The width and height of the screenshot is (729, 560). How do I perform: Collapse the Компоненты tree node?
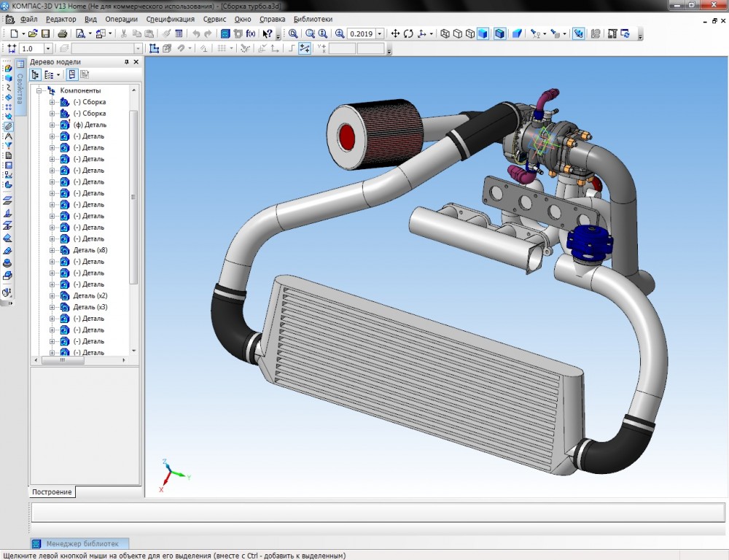click(x=39, y=90)
